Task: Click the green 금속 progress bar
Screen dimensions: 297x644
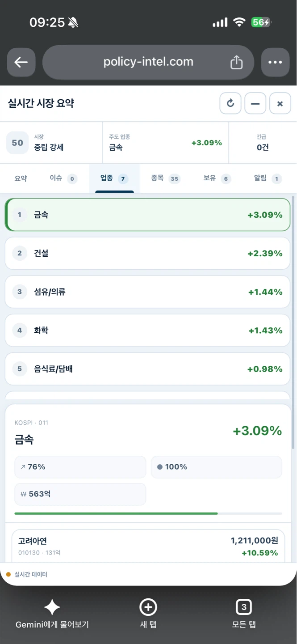Action: point(116,513)
